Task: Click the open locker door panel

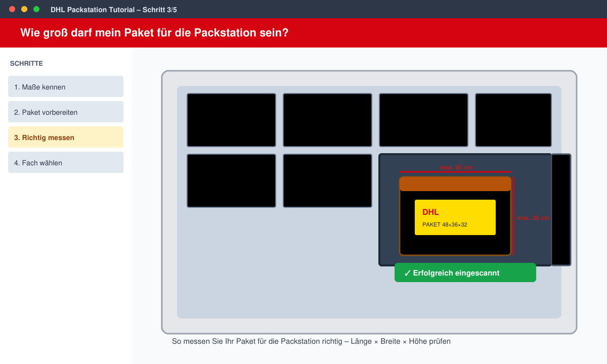Action: (x=561, y=210)
